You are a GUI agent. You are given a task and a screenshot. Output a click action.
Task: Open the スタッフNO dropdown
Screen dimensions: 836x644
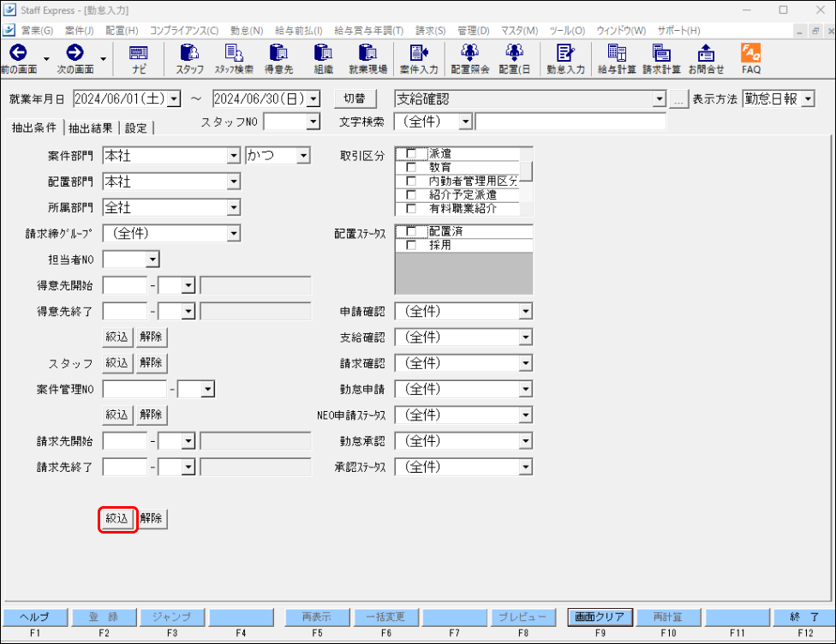tap(313, 122)
